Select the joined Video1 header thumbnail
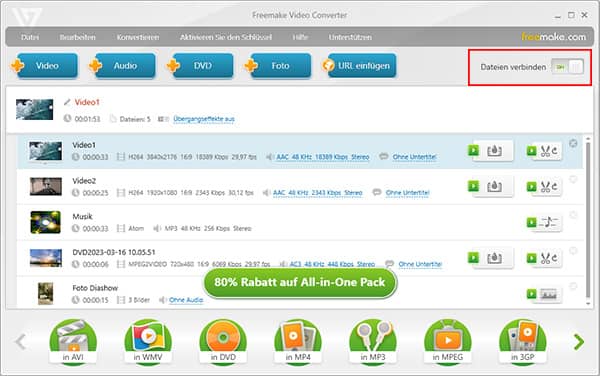Viewport: 600px width, 376px height. [x=34, y=109]
